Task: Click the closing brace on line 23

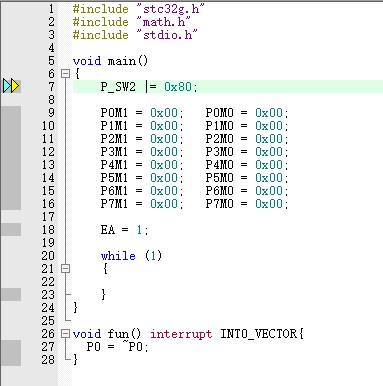Action: pos(104,295)
